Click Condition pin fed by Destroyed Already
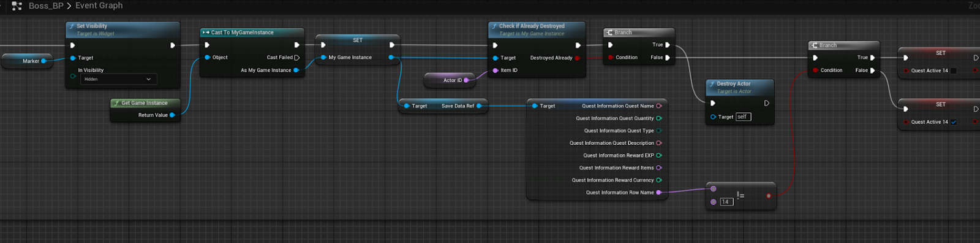Screen dimensions: 980x243 point(611,58)
